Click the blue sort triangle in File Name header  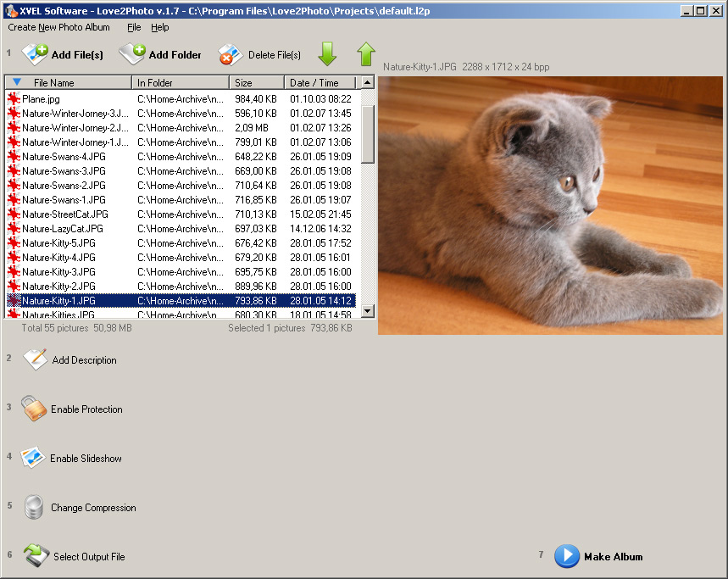click(x=17, y=82)
